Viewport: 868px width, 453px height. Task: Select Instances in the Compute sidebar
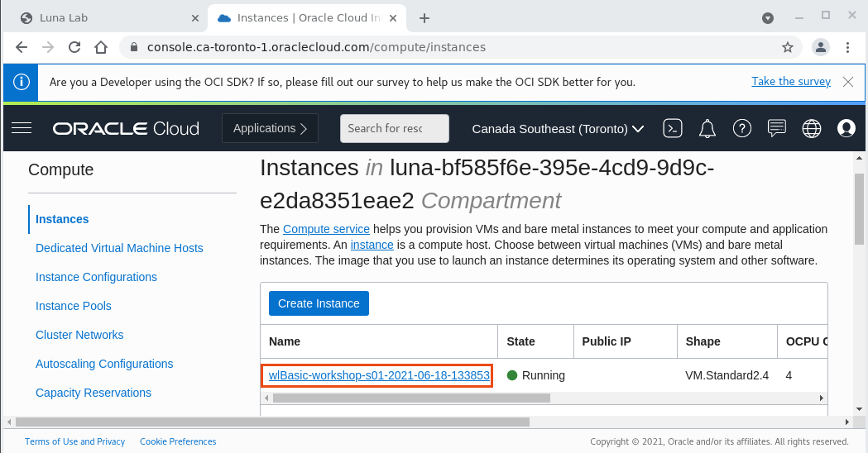62,219
